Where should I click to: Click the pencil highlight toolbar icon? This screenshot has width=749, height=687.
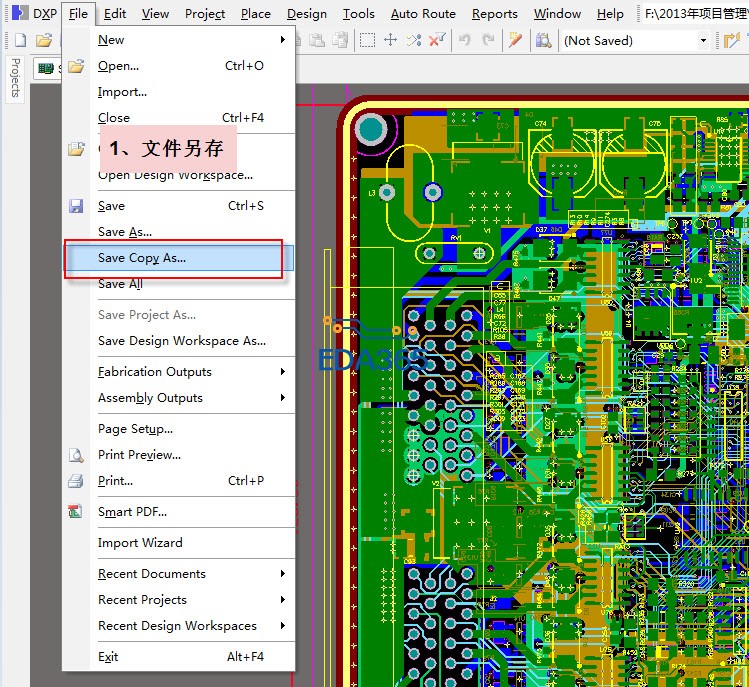515,41
